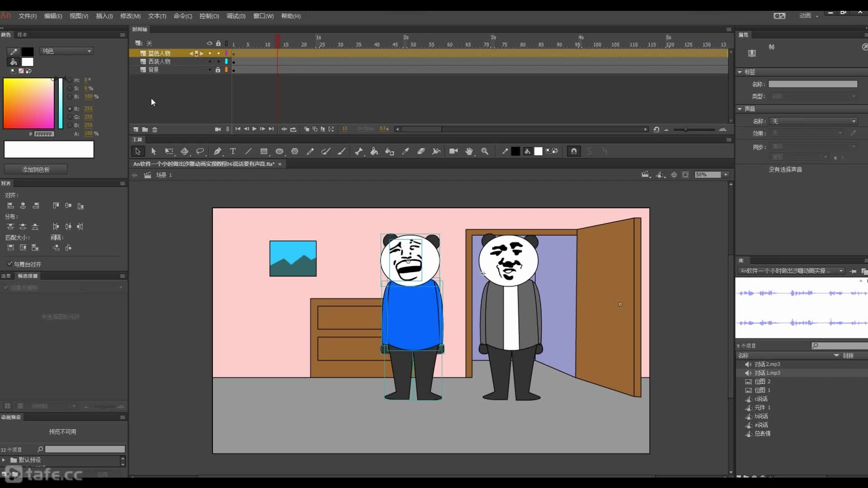Toggle lock-all-layers padlock icon
The width and height of the screenshot is (868, 488).
[218, 43]
